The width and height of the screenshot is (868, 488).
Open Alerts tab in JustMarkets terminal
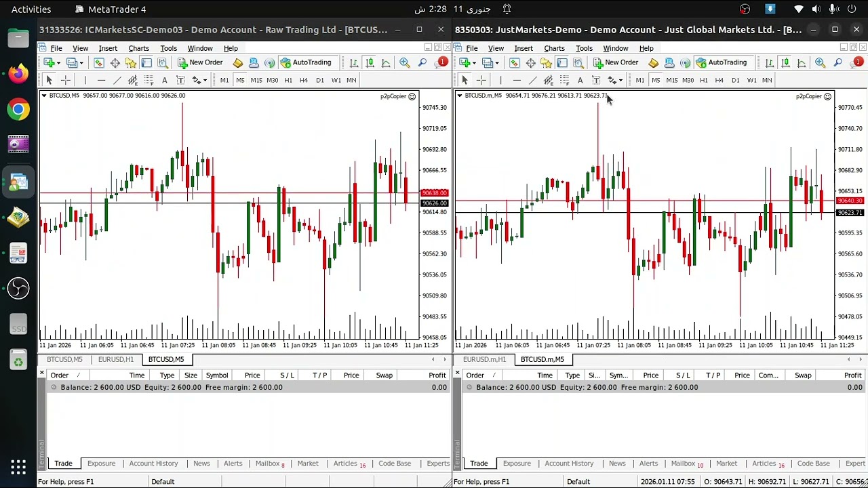click(648, 464)
